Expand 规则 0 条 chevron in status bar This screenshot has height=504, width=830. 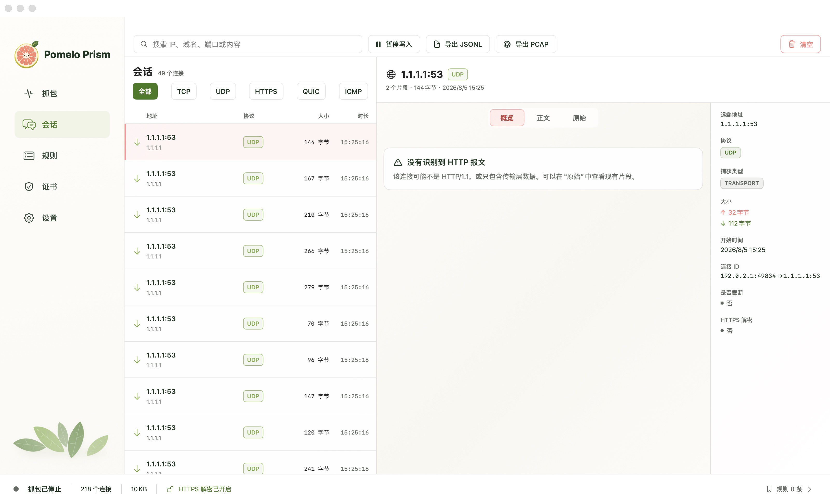click(809, 489)
